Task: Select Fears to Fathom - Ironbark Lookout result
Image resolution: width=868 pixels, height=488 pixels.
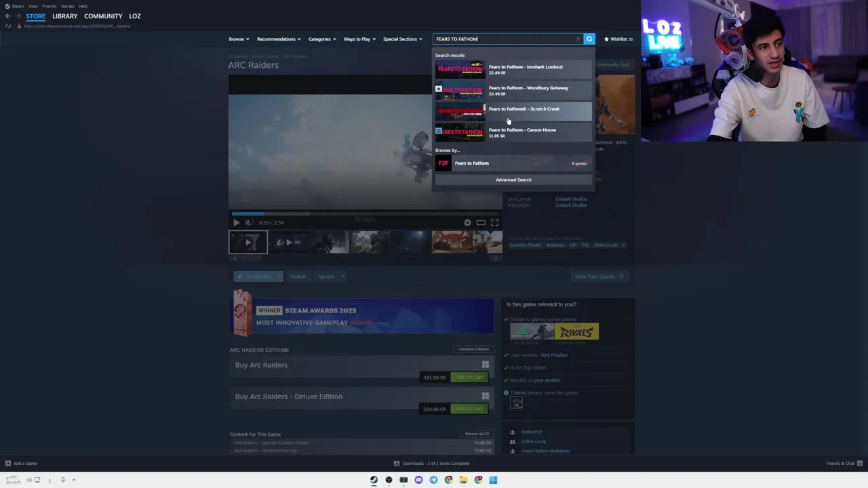Action: tap(513, 69)
